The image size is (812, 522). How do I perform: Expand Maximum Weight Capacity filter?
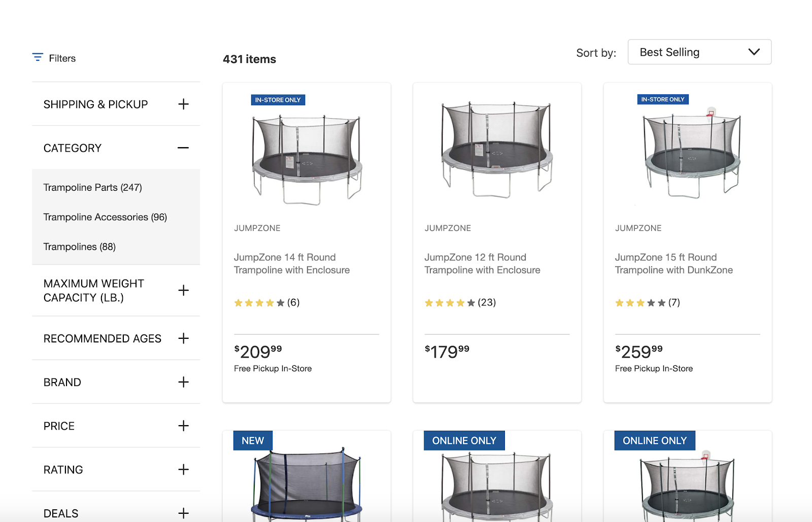coord(183,290)
